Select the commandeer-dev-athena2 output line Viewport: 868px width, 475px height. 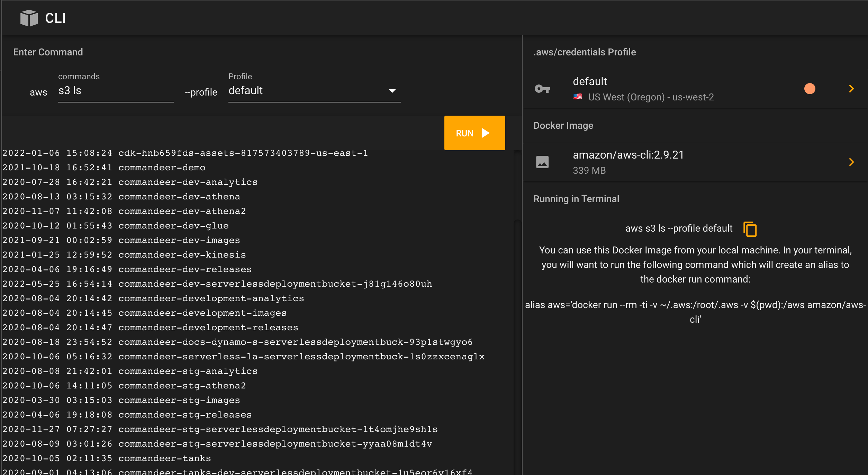(124, 211)
